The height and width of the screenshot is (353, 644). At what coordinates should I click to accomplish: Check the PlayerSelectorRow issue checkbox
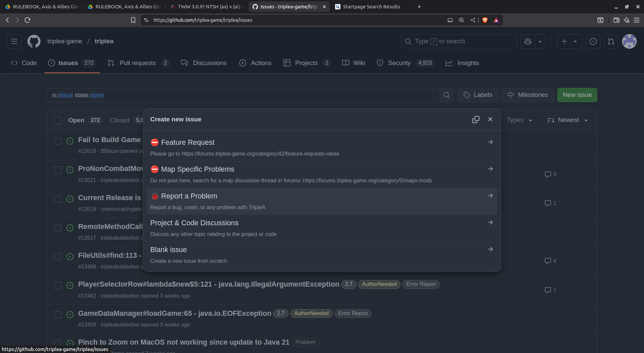tap(57, 286)
